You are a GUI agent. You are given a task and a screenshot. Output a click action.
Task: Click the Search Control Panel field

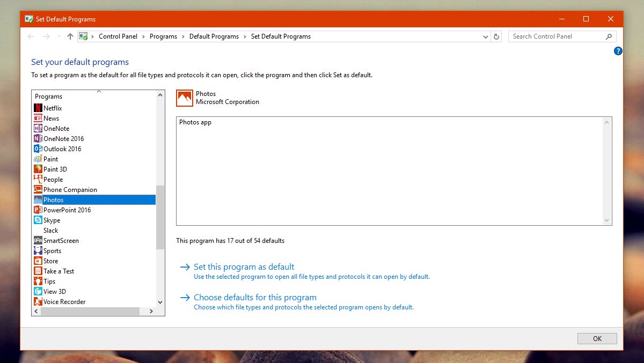point(556,36)
